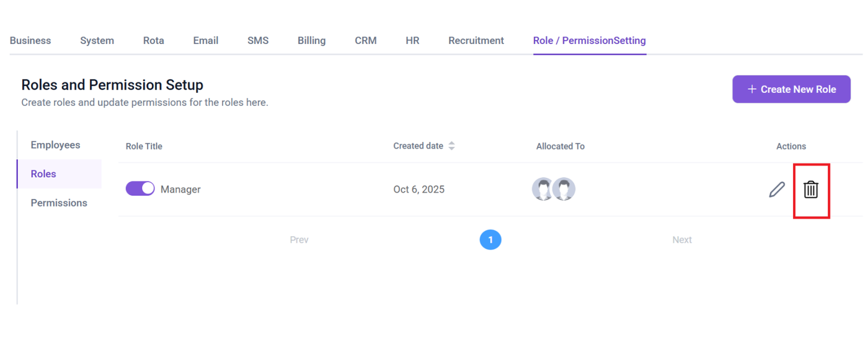This screenshot has width=868, height=360.
Task: Select the Recruitment tab
Action: [x=476, y=41]
